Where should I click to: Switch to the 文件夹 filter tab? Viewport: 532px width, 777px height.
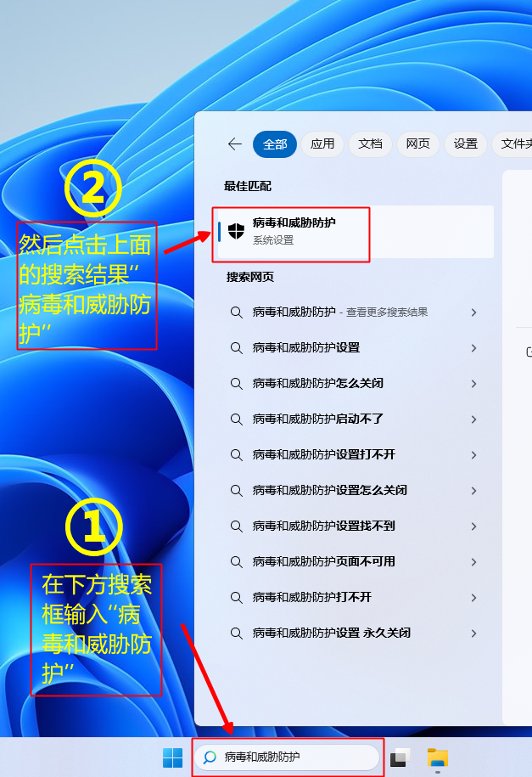click(512, 144)
